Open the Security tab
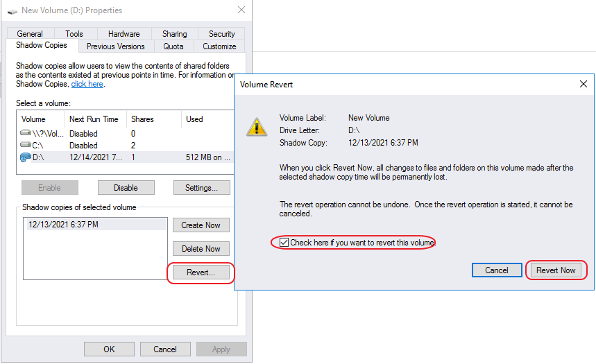 tap(221, 34)
